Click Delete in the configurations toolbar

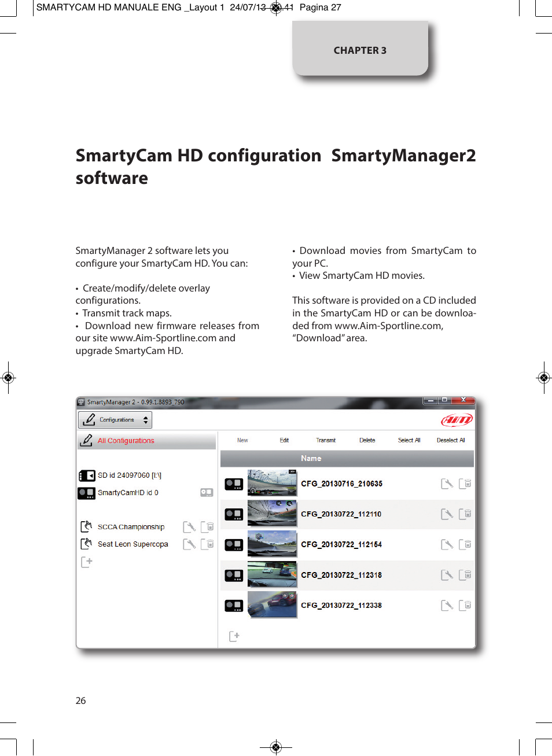[367, 440]
